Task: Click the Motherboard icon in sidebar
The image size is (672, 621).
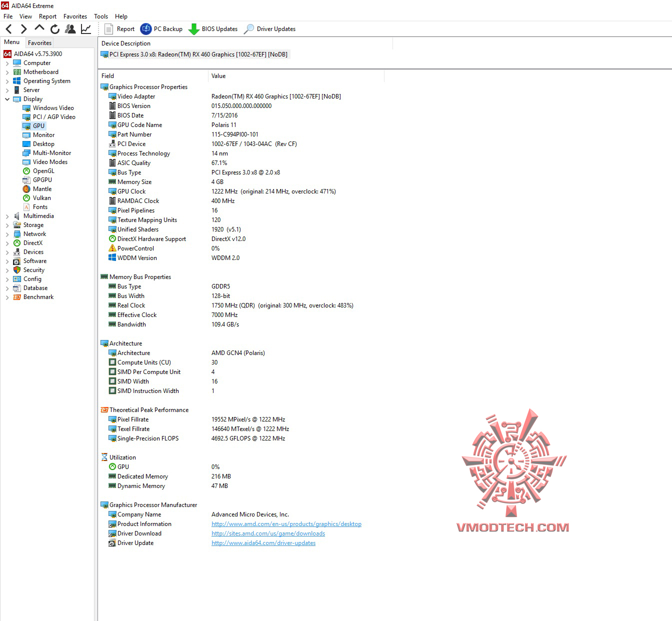Action: (17, 72)
